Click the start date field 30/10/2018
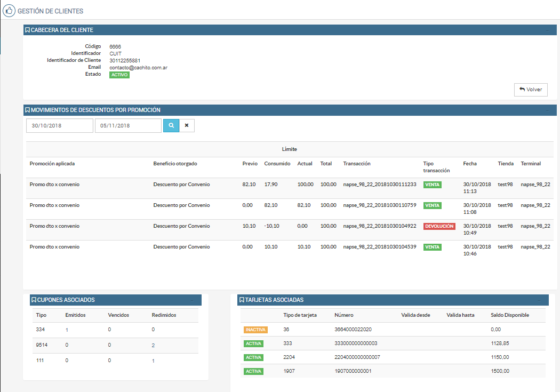Viewport: 560px width, 392px height. 60,125
